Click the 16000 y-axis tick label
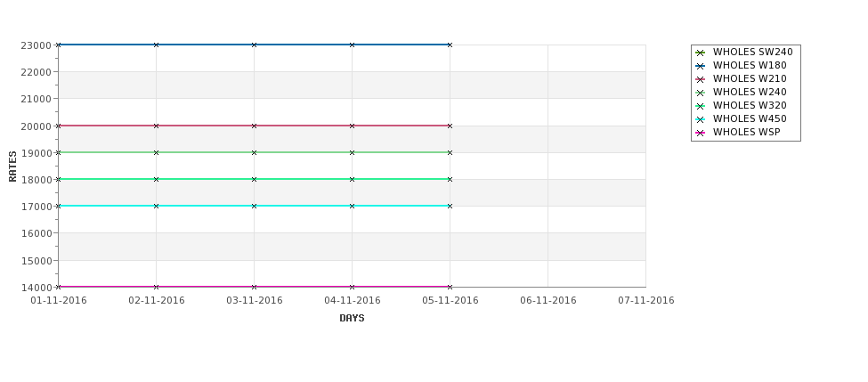Screen dimensions: 868x382 click(x=40, y=233)
